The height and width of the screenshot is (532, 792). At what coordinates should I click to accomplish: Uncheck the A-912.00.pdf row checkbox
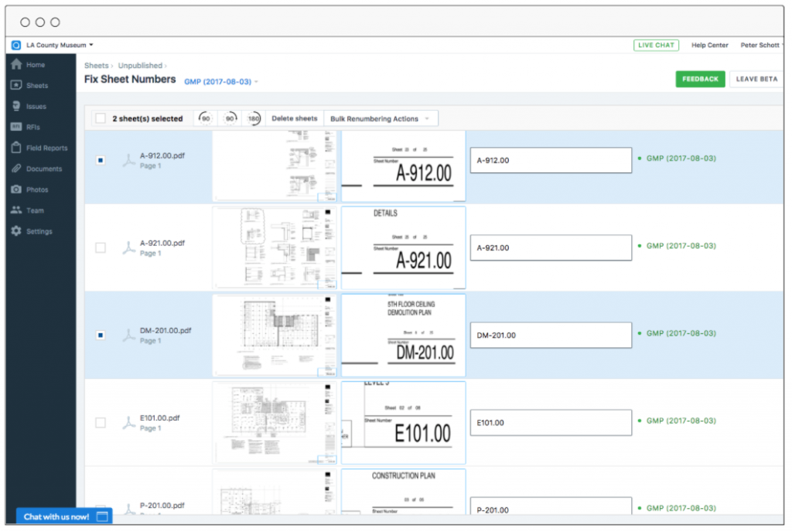coord(101,161)
